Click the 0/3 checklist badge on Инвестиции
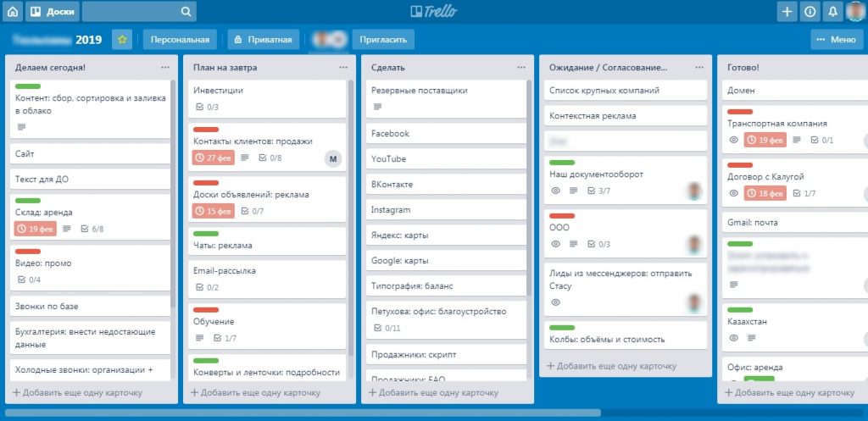Image resolution: width=868 pixels, height=421 pixels. click(208, 107)
